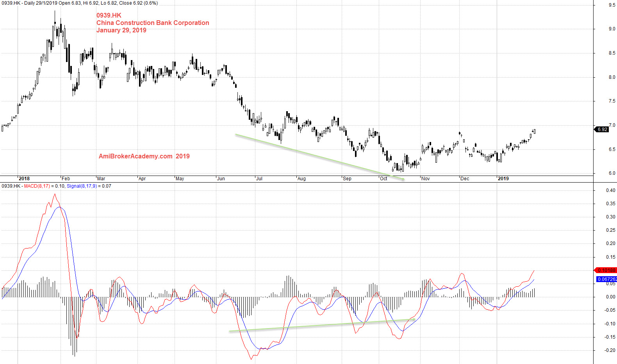Click the Signal(8,17,9) indicator label

point(82,186)
